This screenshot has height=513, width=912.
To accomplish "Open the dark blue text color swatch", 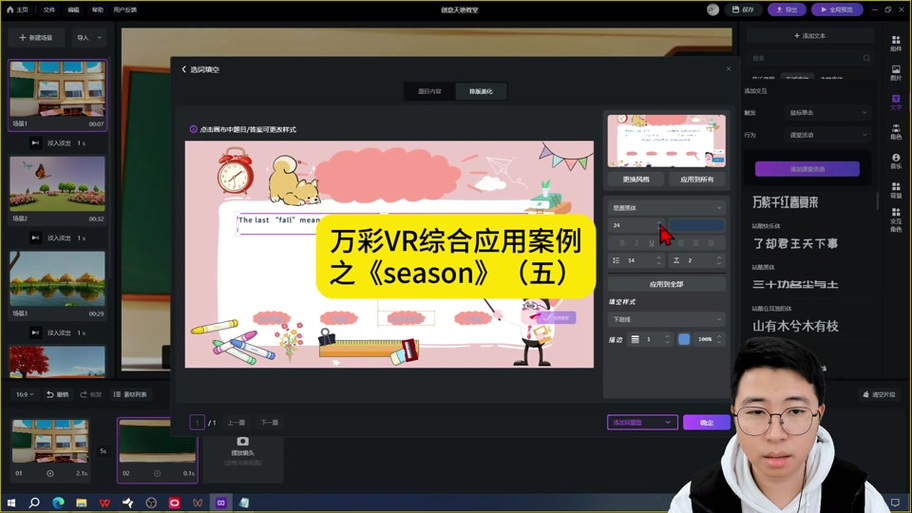I will 696,225.
